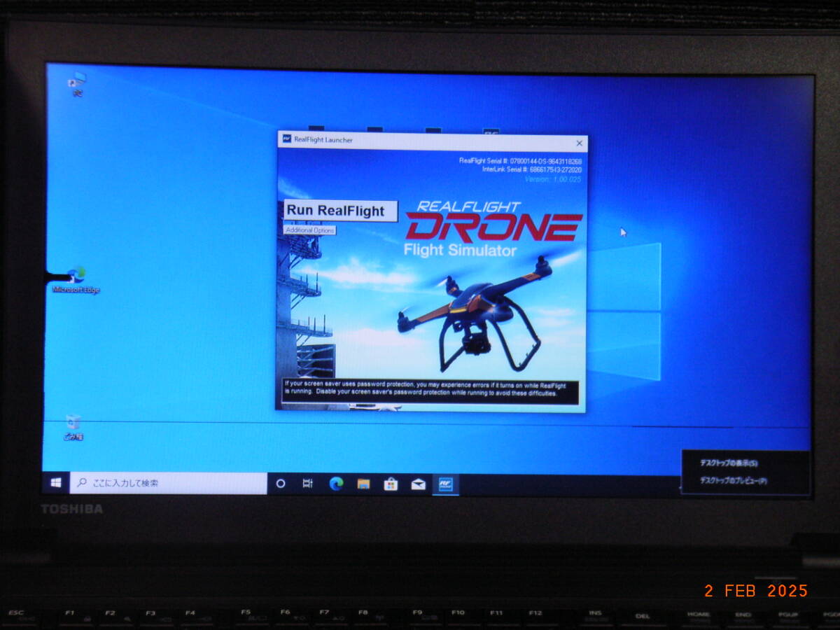840x630 pixels.
Task: Launch Microsoft Edge from the taskbar
Action: click(336, 483)
